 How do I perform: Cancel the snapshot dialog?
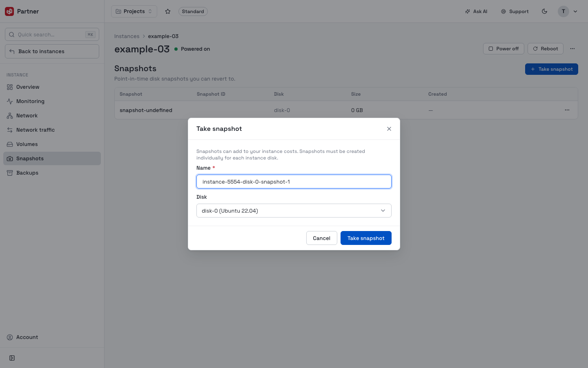point(322,238)
